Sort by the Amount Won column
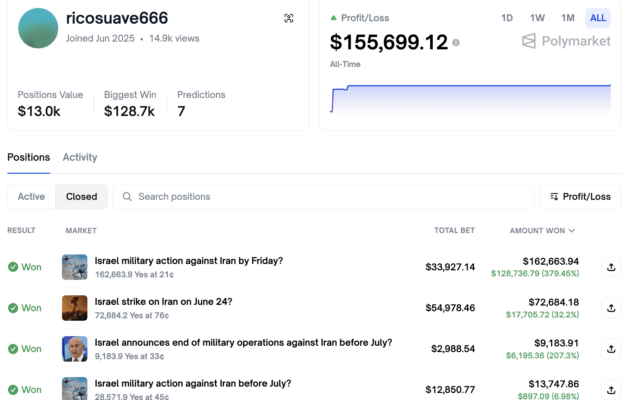The height and width of the screenshot is (400, 640). coord(542,231)
